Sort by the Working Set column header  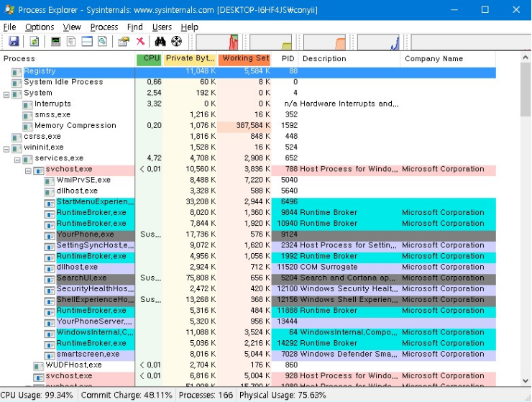(244, 59)
